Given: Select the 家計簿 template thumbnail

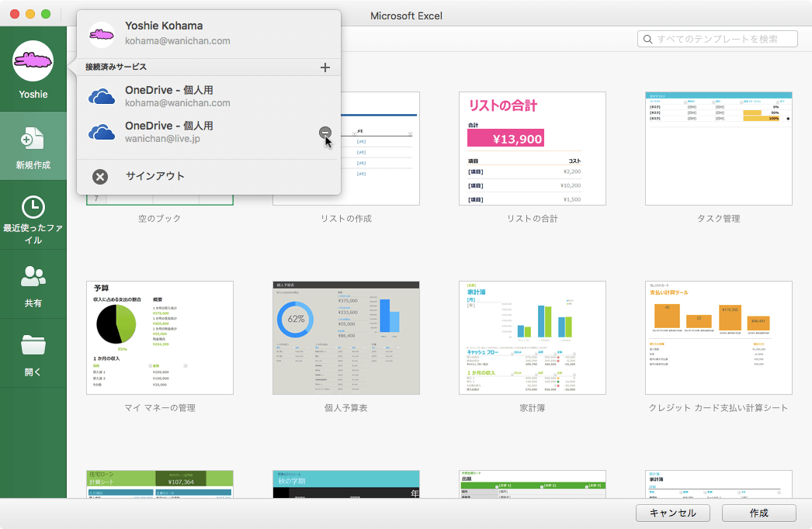Looking at the screenshot, I should tap(533, 338).
